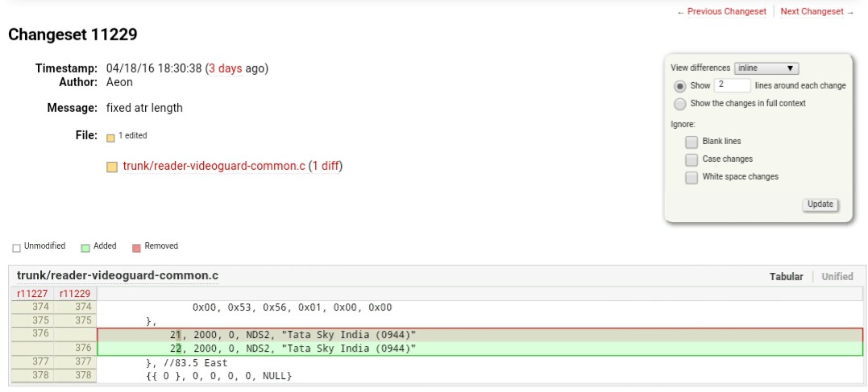Screen dimensions: 868x392
Task: Switch to the Unified diff view
Action: click(x=837, y=277)
